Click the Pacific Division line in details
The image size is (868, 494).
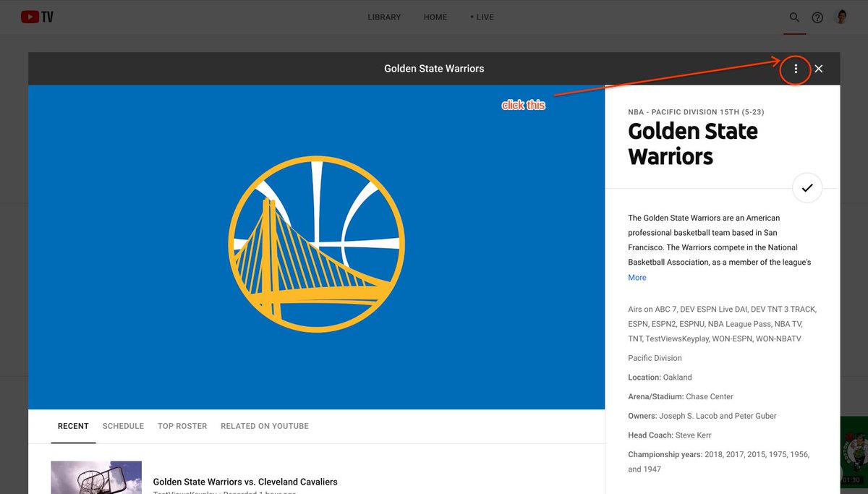coord(655,358)
